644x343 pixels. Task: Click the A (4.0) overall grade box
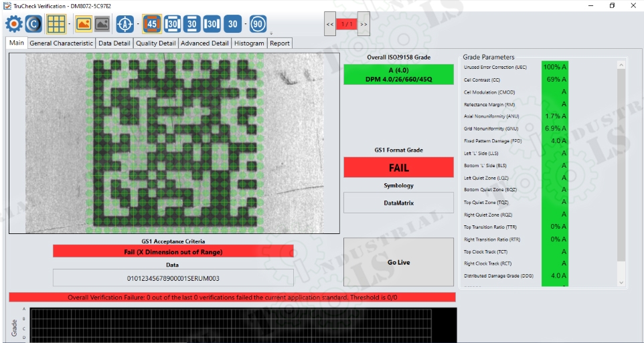(x=398, y=75)
